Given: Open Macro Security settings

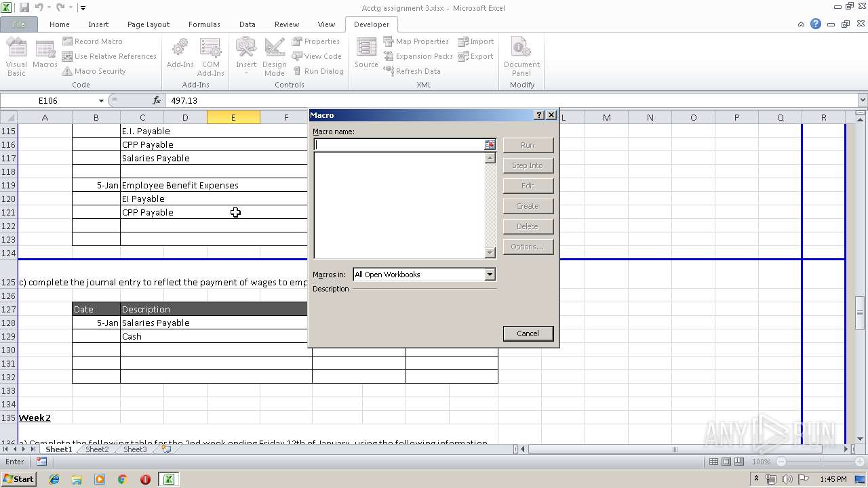Looking at the screenshot, I should click(x=94, y=71).
